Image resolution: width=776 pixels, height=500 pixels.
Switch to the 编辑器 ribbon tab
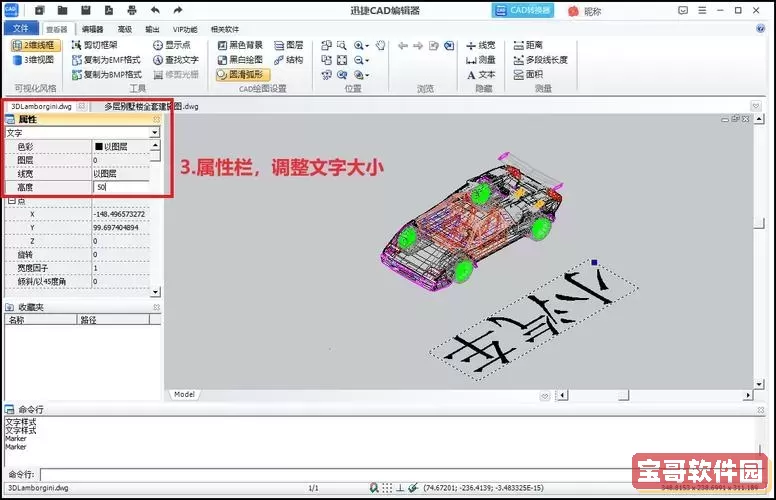93,29
